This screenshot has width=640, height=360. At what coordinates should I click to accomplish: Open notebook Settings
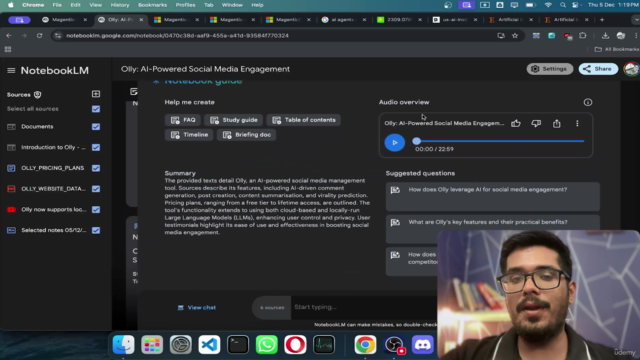(x=550, y=69)
